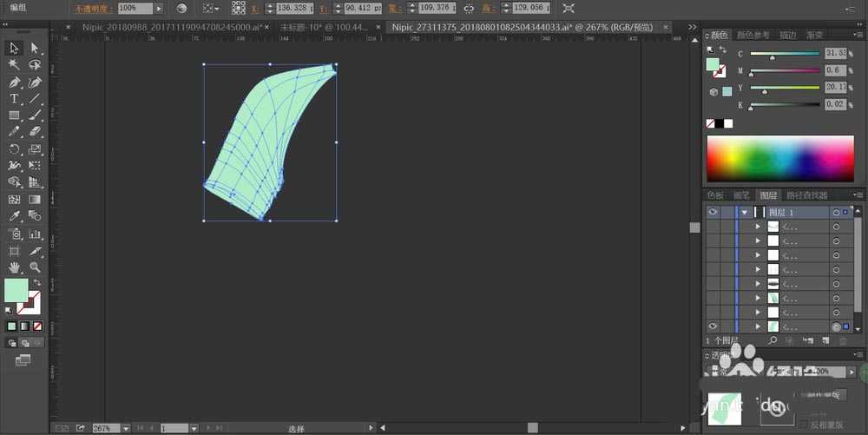Click the X position input field
Viewport: 868px width, 435px height.
pos(293,8)
